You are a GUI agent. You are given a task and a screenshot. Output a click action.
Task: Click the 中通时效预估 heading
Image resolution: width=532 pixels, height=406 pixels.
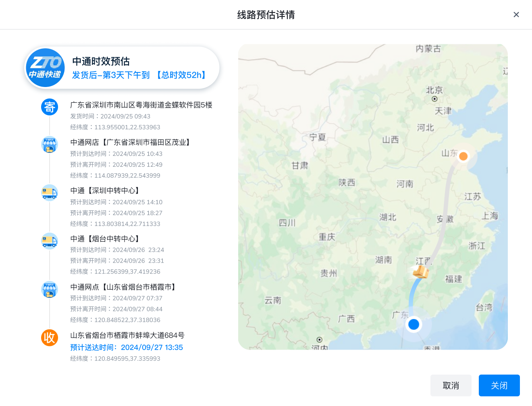click(101, 61)
